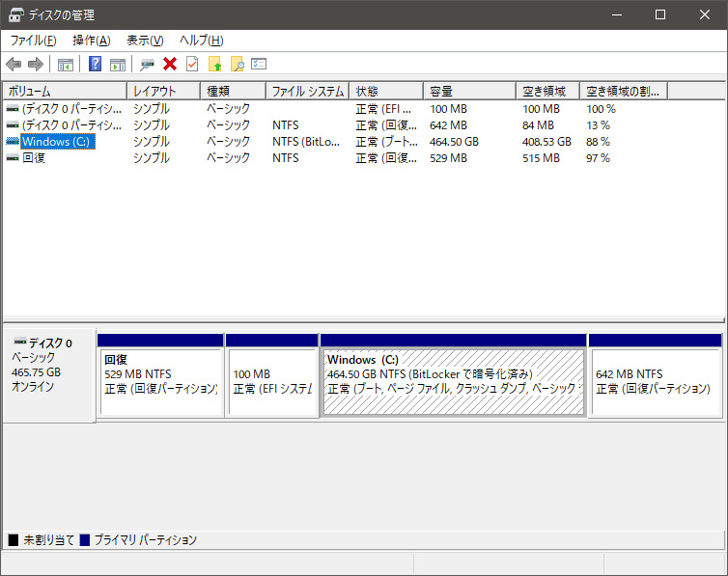Click drive icon of the 100 MB EFI row

click(13, 109)
